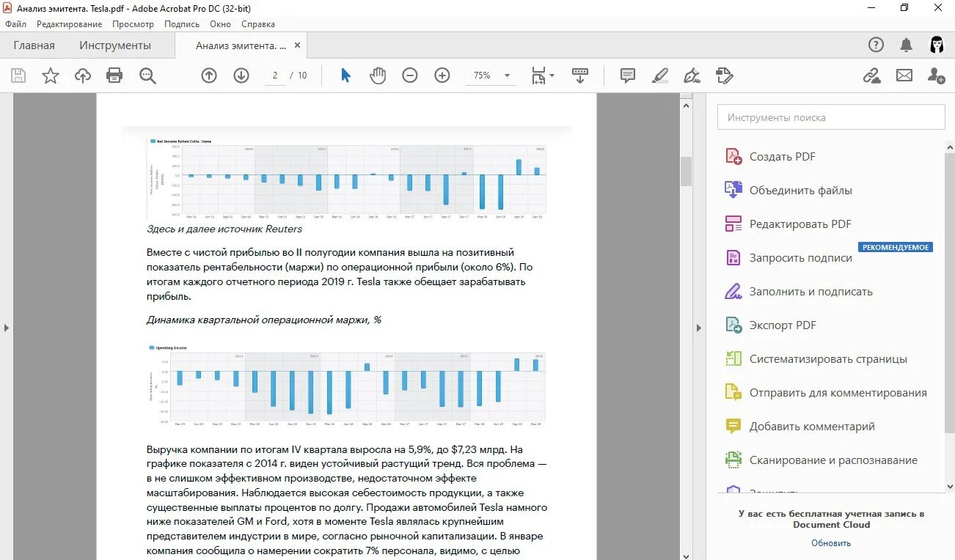This screenshot has height=560, width=955.
Task: Click the star bookmark icon
Action: (x=51, y=75)
